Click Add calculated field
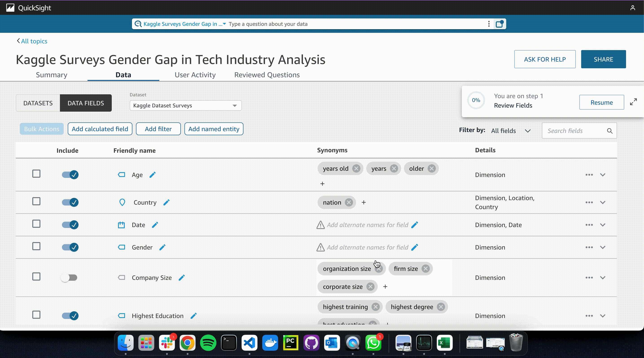 tap(100, 129)
